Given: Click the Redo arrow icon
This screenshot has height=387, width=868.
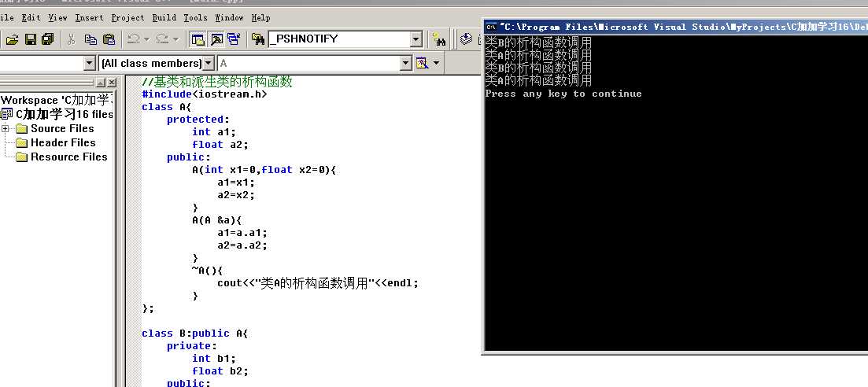Looking at the screenshot, I should pyautogui.click(x=161, y=39).
